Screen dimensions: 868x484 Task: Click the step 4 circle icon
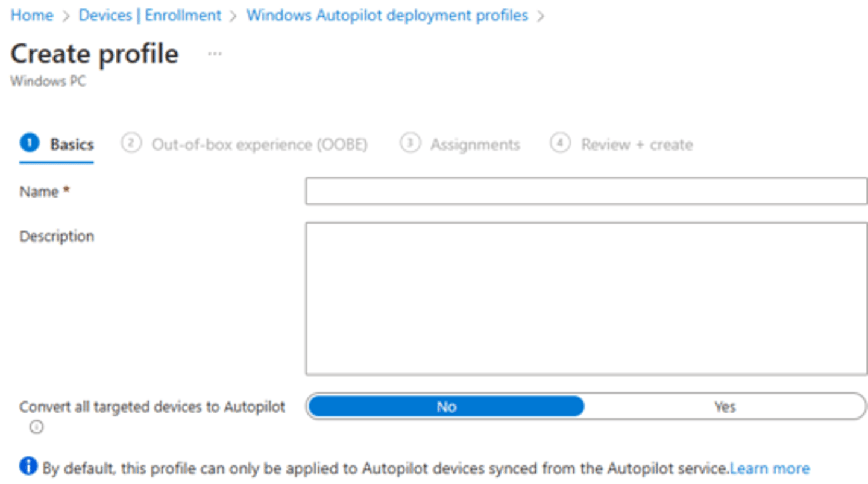point(560,143)
